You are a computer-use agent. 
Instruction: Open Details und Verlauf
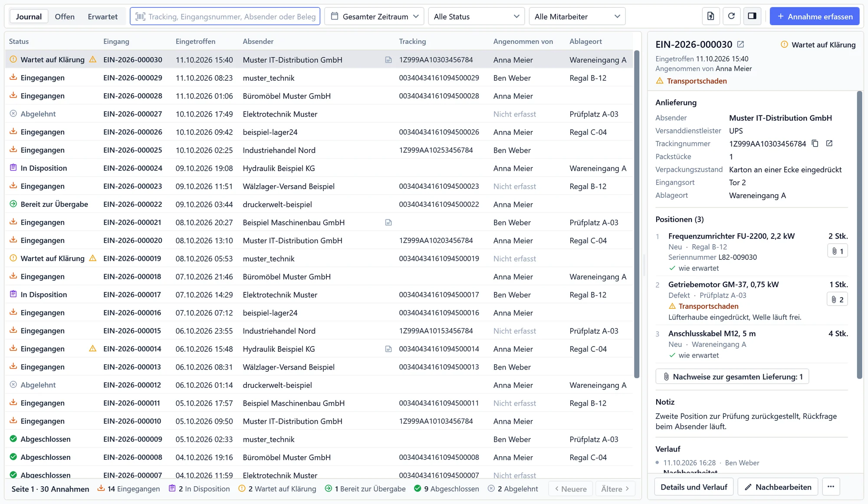coord(694,487)
